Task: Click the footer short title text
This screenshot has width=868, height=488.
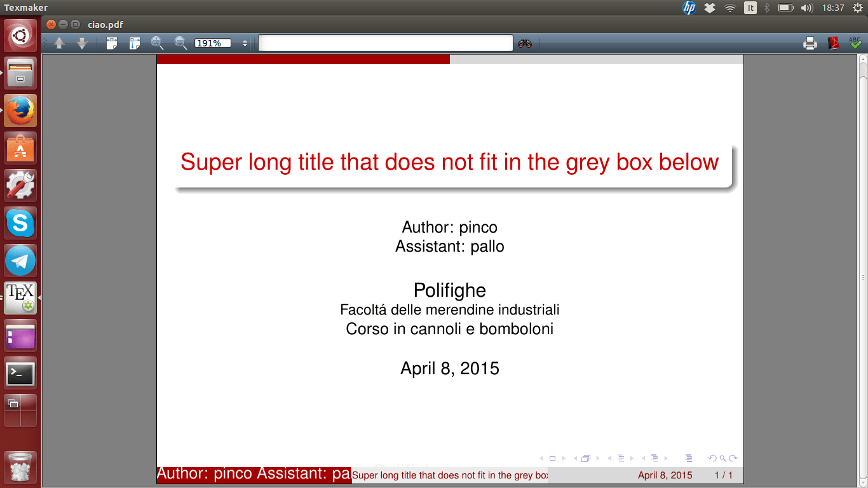Action: (450, 475)
